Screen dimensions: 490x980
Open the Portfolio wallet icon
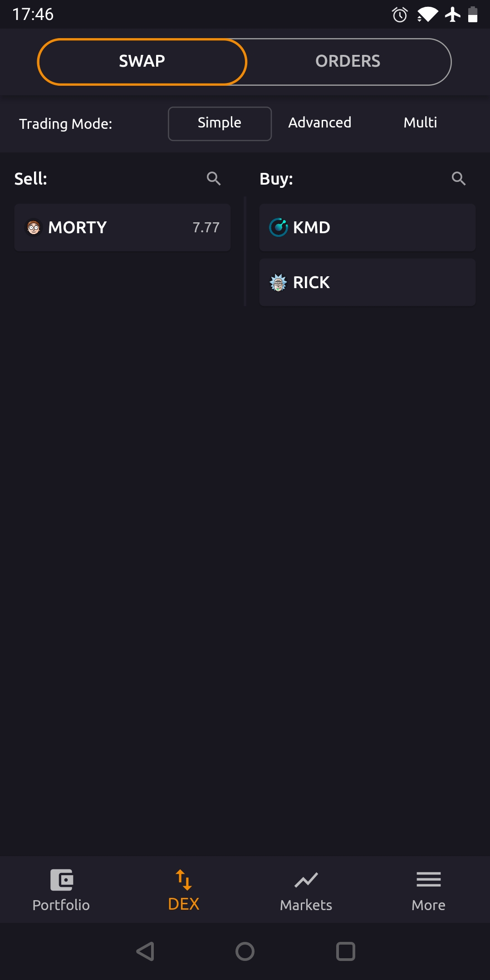[62, 880]
